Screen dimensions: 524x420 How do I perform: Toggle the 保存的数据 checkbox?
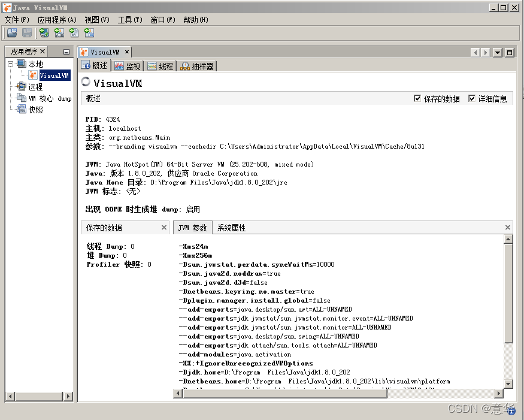coord(417,98)
